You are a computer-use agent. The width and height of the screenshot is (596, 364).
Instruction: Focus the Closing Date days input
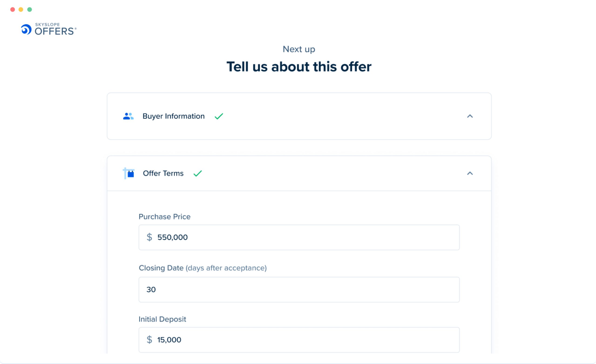299,289
